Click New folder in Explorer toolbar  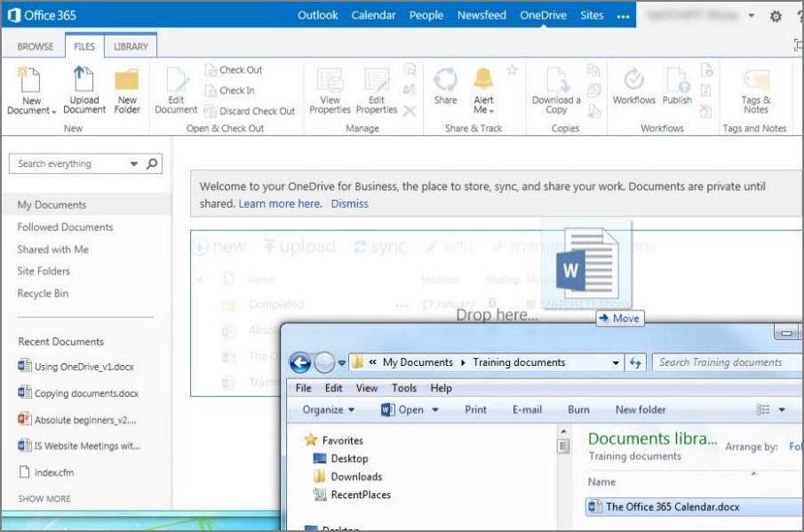641,409
